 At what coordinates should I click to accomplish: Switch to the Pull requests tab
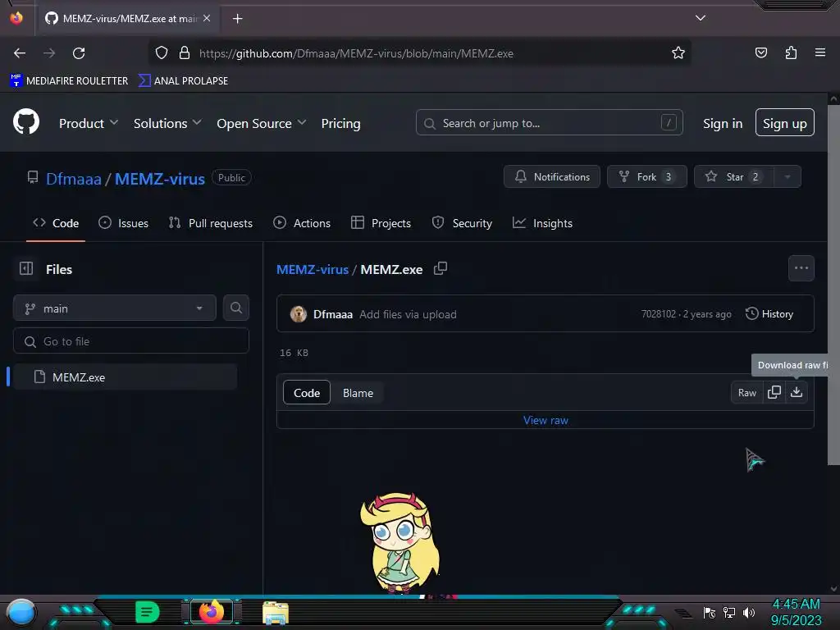(211, 223)
